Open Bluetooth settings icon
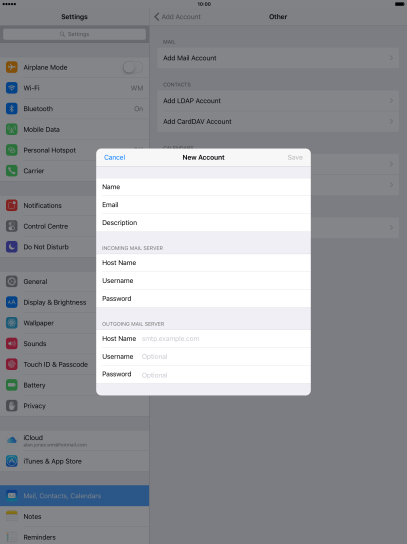The height and width of the screenshot is (544, 407). pos(12,109)
